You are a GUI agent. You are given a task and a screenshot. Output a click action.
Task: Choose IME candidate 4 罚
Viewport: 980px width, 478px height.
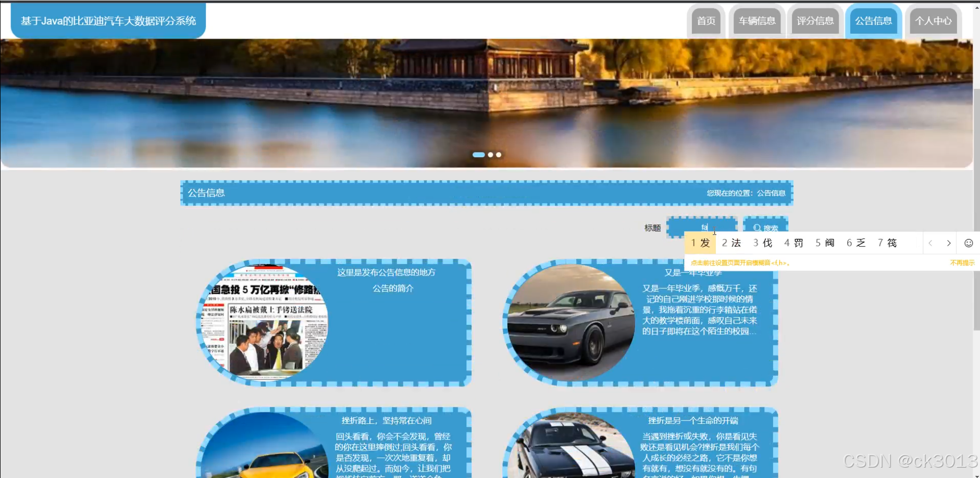[x=793, y=243]
